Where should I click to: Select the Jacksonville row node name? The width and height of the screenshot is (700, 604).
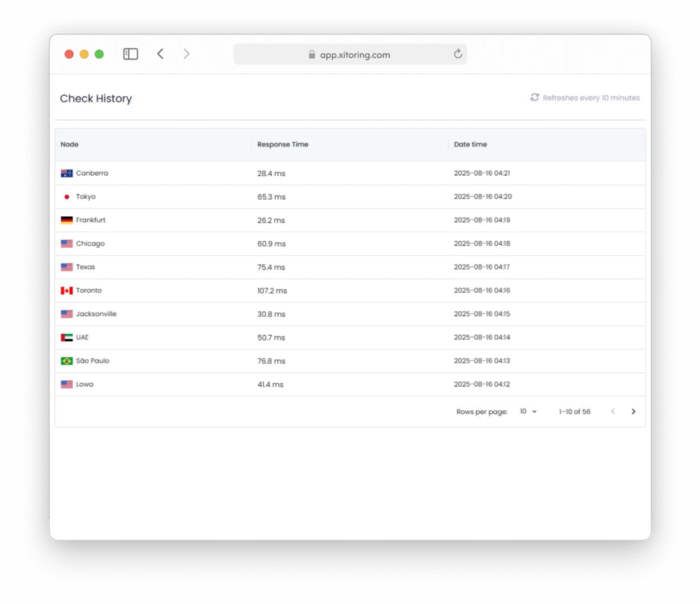click(x=96, y=314)
